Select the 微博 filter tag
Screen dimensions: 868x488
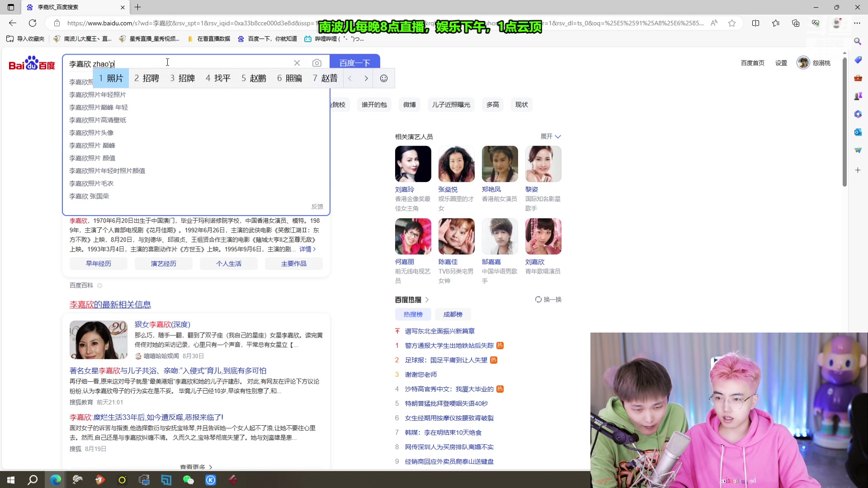410,105
